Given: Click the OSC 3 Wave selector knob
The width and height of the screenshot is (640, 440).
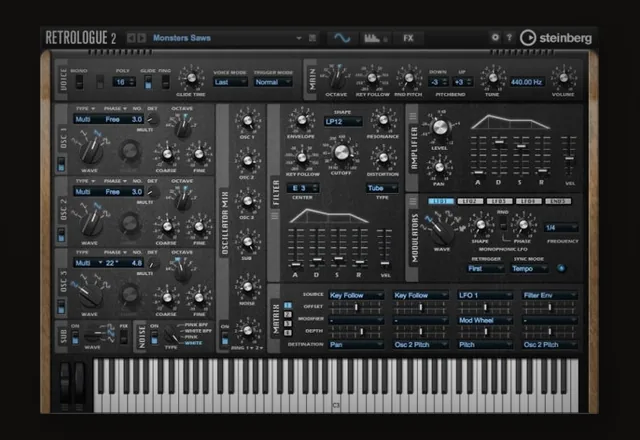Looking at the screenshot, I should 91,295.
